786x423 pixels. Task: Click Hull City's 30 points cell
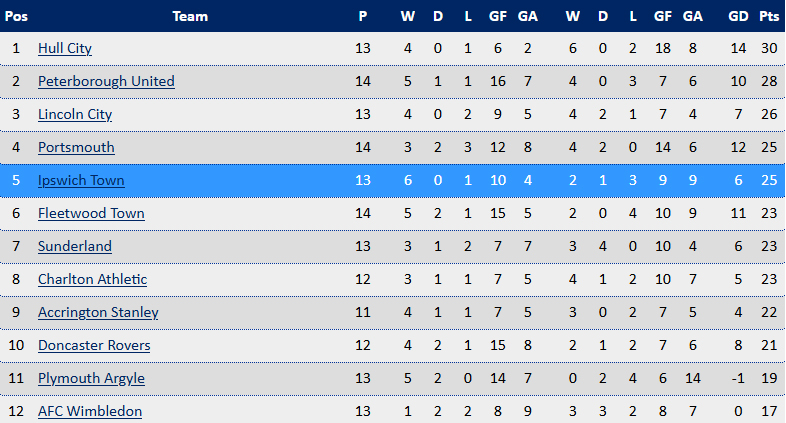coord(769,48)
